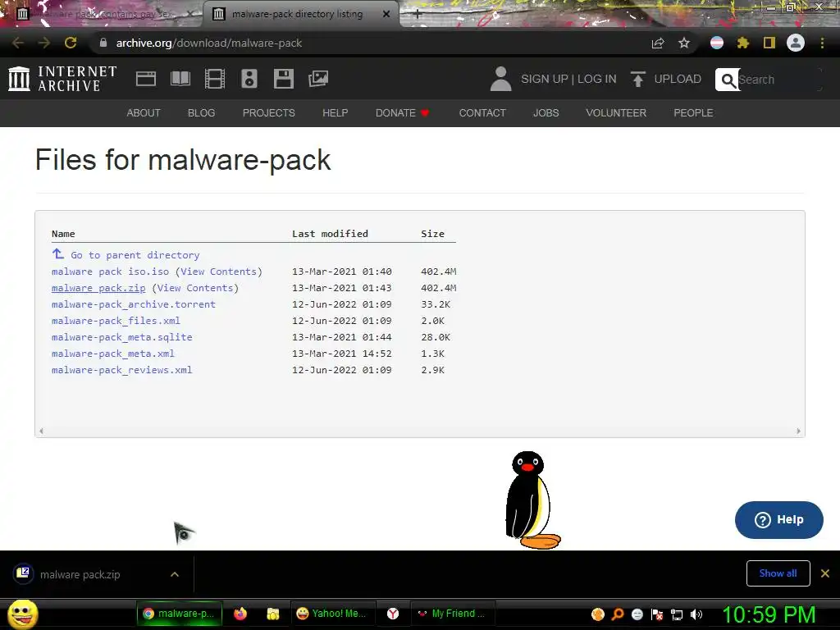Viewport: 840px width, 630px height.
Task: Open malware-pack_files.xml link
Action: click(116, 321)
